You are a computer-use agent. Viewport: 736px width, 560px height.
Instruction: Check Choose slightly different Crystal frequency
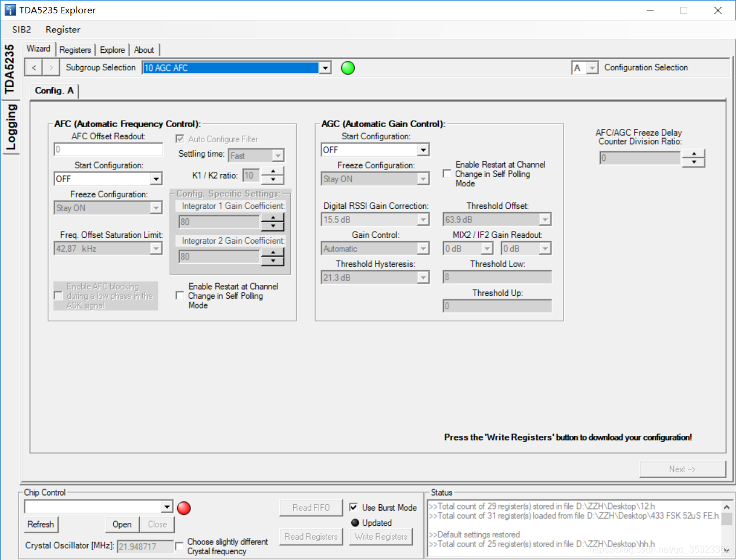click(179, 545)
